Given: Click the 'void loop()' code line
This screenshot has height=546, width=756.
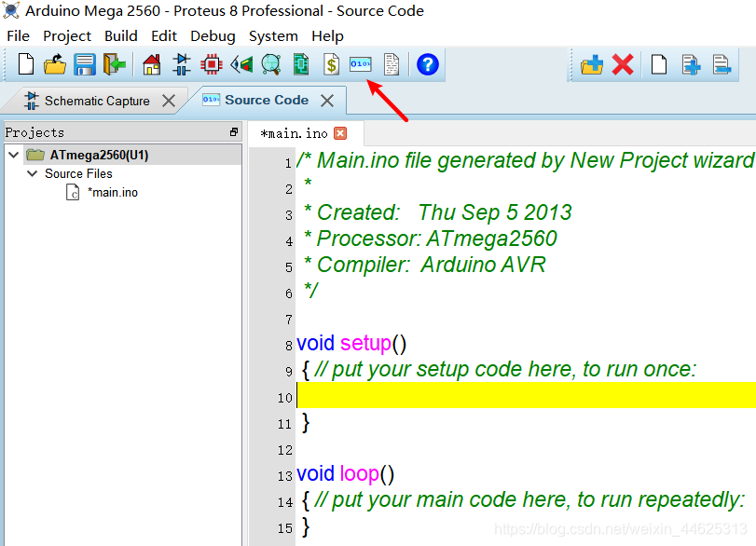Looking at the screenshot, I should (345, 474).
